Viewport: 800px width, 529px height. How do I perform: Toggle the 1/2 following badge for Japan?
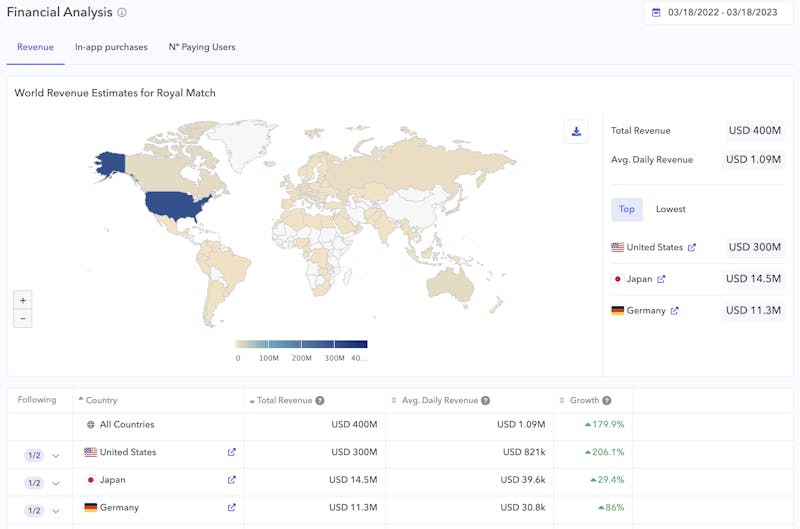[x=34, y=483]
